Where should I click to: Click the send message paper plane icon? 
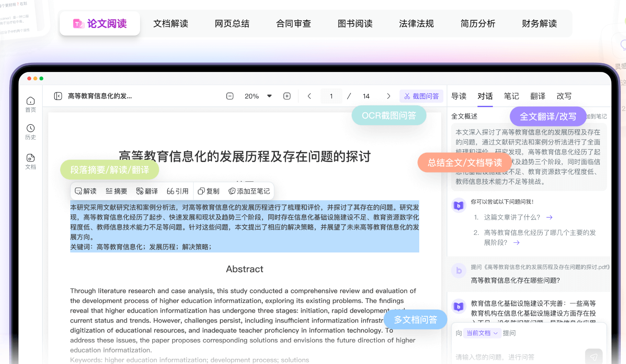click(x=594, y=357)
